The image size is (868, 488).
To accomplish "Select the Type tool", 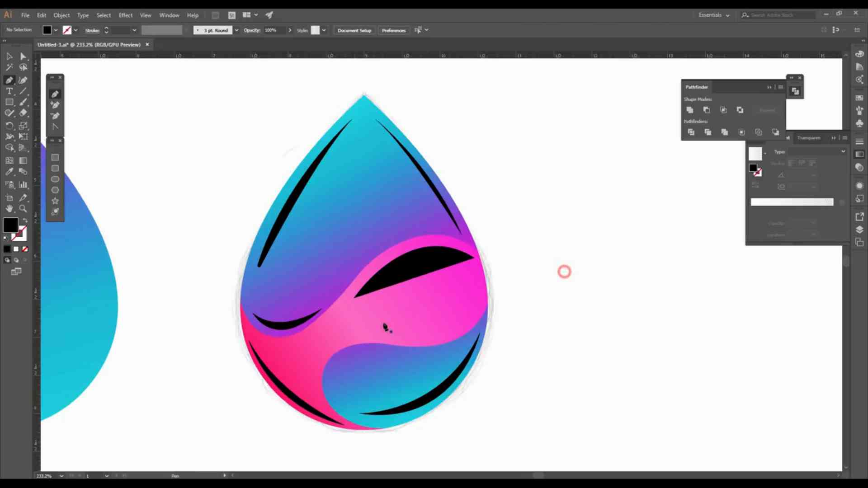I will [x=9, y=91].
